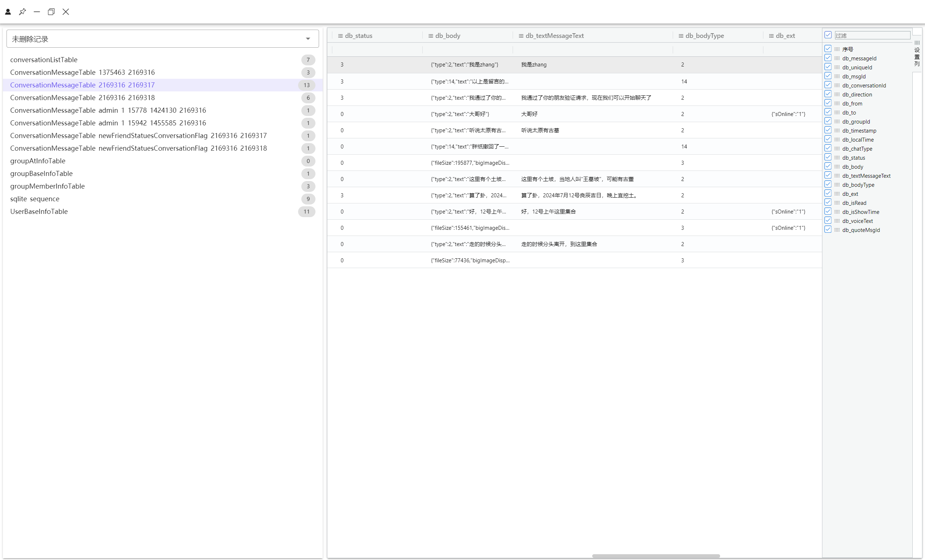Click the cell text 我是zhang
925x560 pixels.
point(534,65)
